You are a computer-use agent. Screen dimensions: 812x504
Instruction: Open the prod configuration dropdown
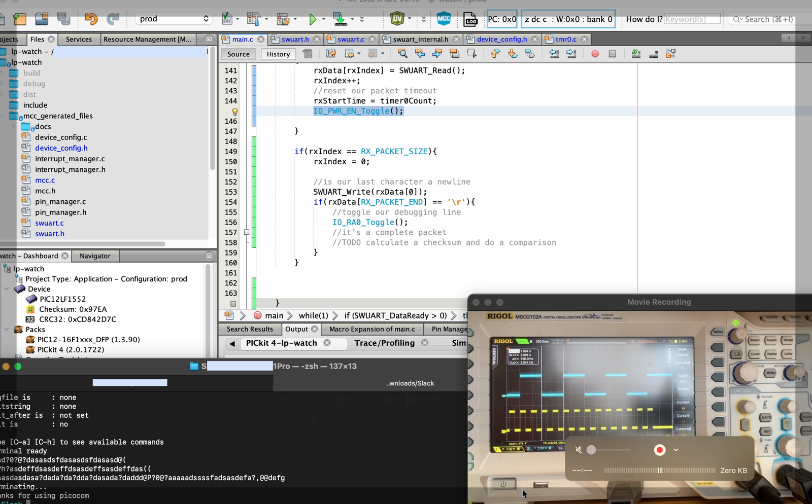click(x=174, y=19)
